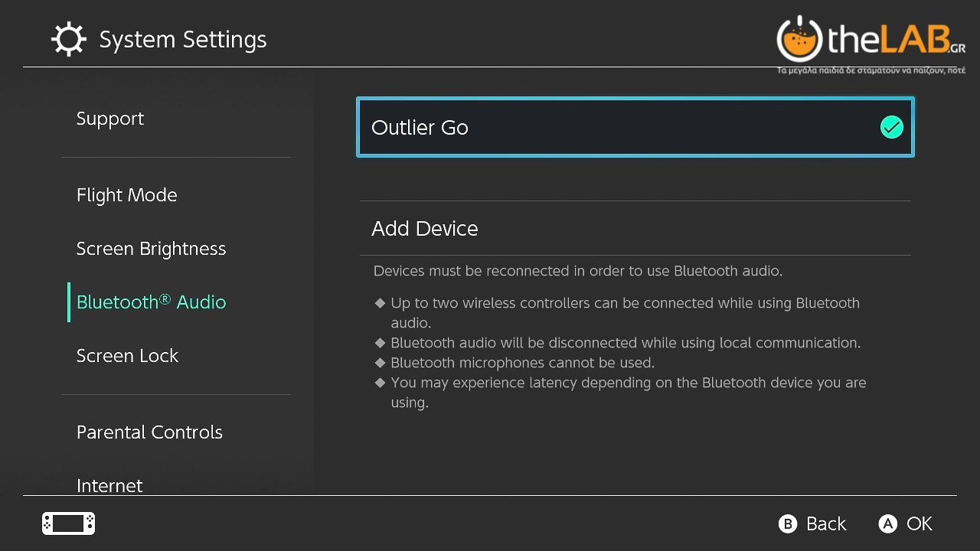The width and height of the screenshot is (980, 551).
Task: Click the reconnect devices notice text
Action: pos(577,271)
